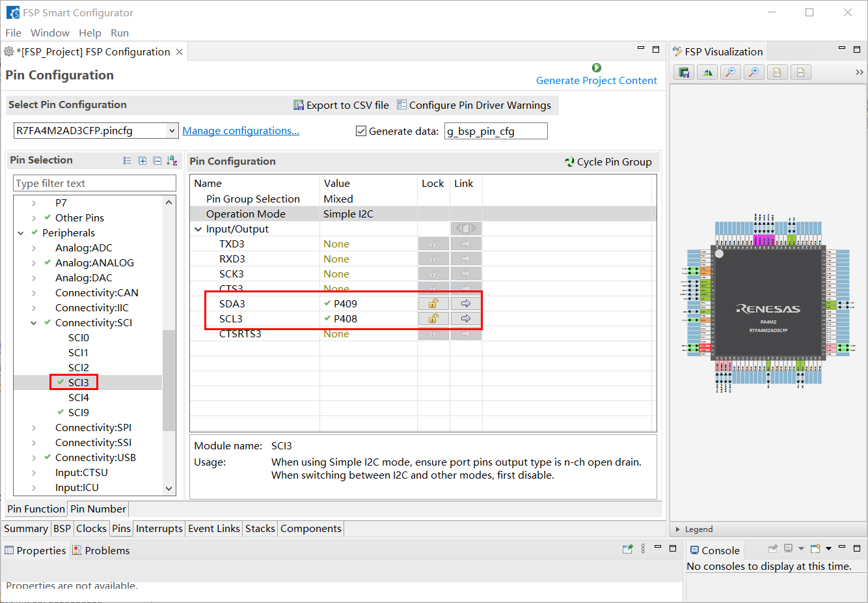Collapse the Connectivity:SCI node
This screenshot has height=603, width=868.
(34, 323)
